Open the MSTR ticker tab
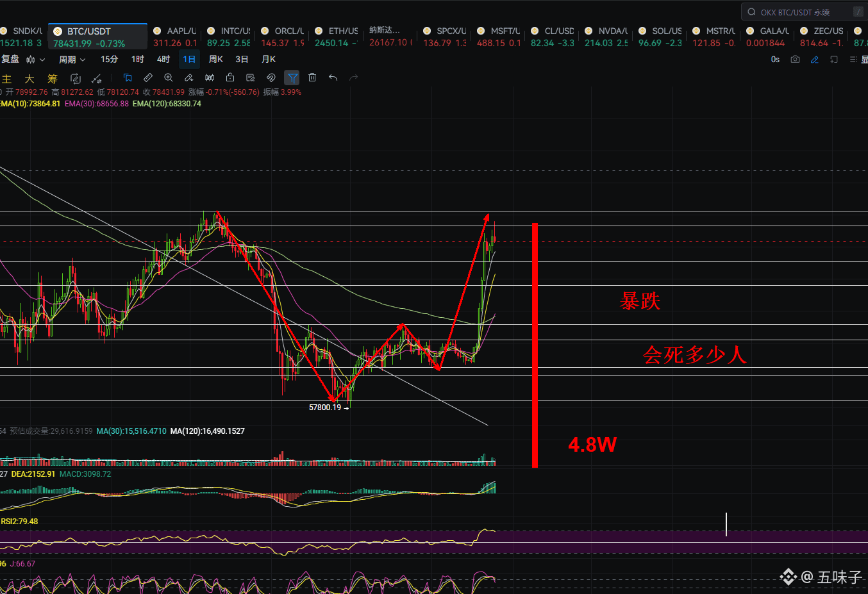 714,37
